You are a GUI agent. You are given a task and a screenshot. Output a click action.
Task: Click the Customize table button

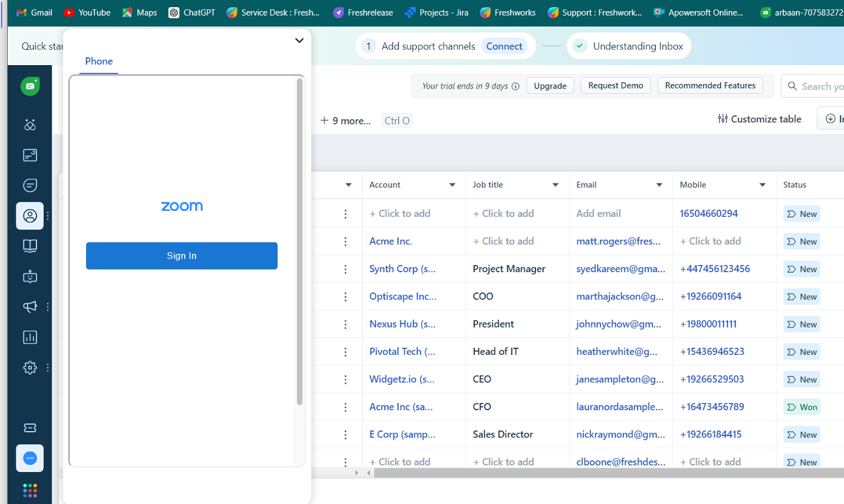coord(759,119)
